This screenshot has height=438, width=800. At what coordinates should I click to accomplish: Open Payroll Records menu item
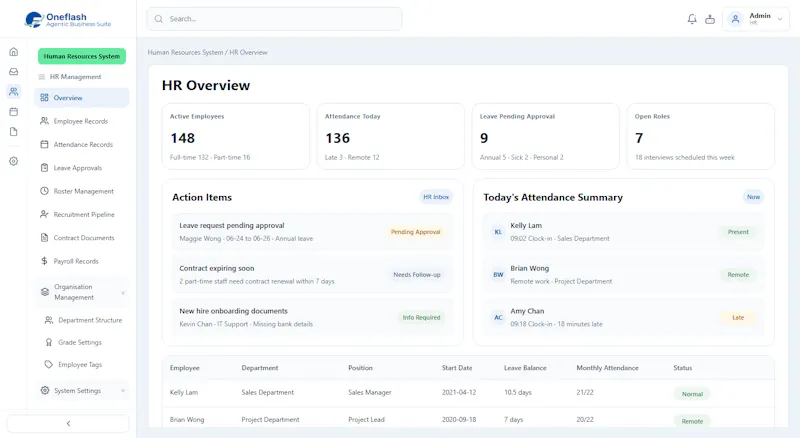tap(82, 261)
